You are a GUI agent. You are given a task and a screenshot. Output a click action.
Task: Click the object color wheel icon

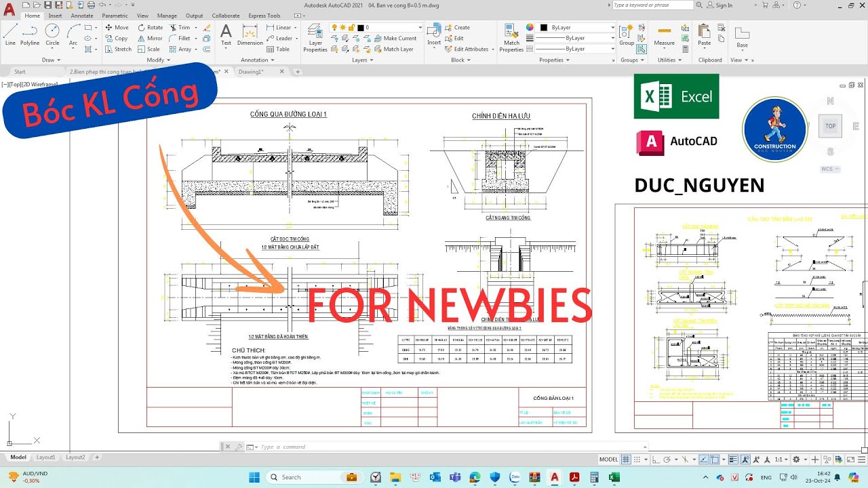[530, 28]
